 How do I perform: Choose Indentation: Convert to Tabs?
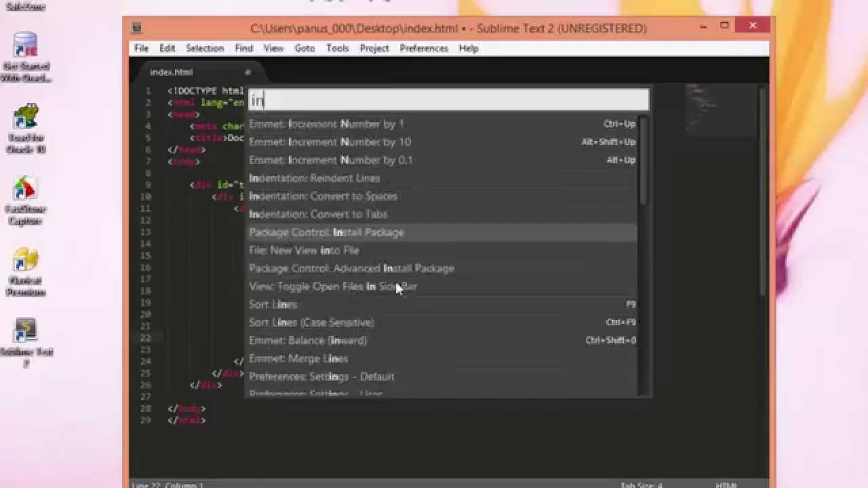click(x=442, y=214)
